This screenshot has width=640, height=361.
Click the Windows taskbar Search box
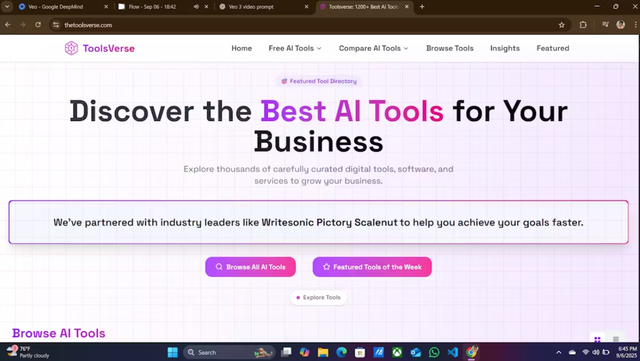coord(229,352)
